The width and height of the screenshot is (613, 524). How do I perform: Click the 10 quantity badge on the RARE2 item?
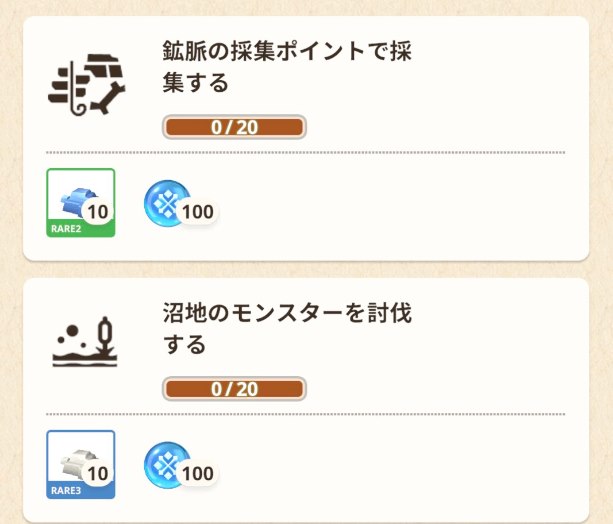pos(97,211)
